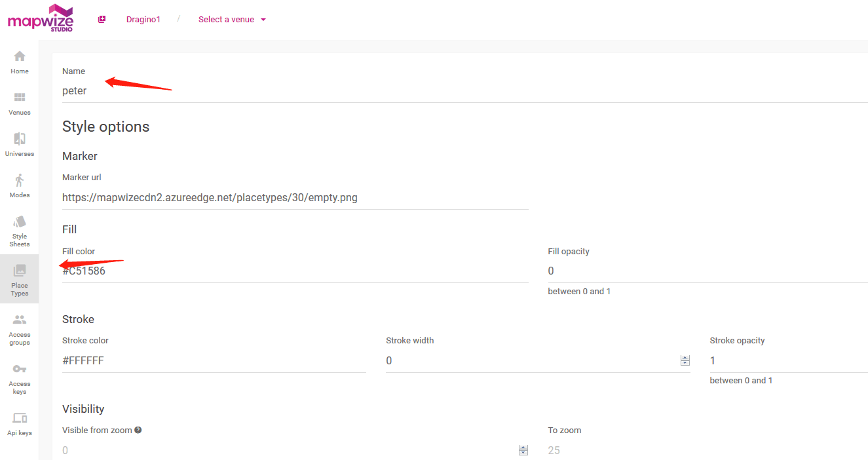
Task: Click the Visible from zoom help icon
Action: (x=138, y=431)
